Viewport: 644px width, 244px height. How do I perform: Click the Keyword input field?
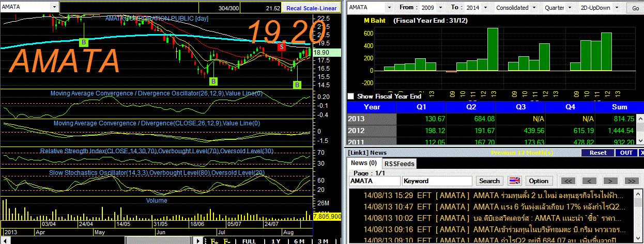coord(437,181)
